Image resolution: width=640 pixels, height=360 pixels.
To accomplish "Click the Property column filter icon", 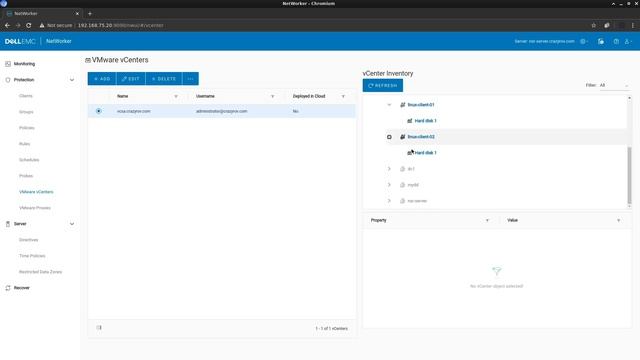I will coord(487,220).
